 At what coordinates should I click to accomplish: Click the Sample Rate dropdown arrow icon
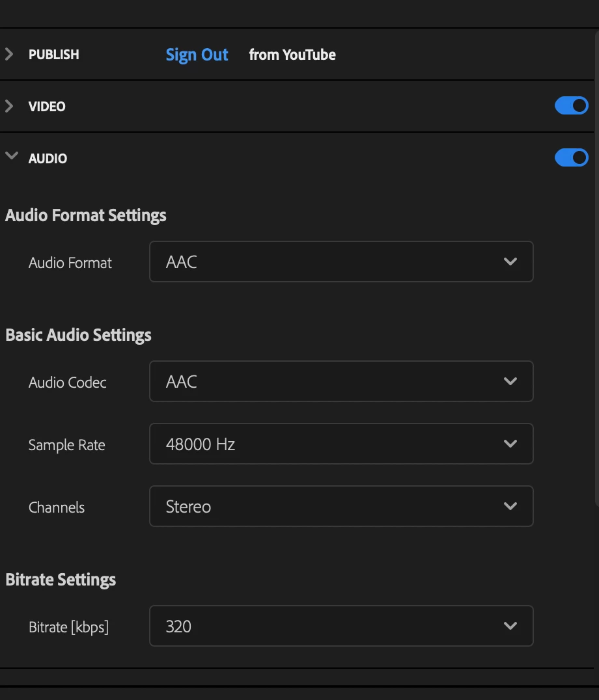tap(510, 444)
